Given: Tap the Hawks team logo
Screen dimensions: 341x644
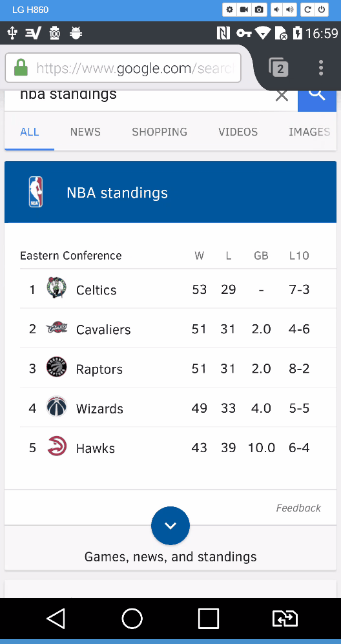Looking at the screenshot, I should coord(56,446).
